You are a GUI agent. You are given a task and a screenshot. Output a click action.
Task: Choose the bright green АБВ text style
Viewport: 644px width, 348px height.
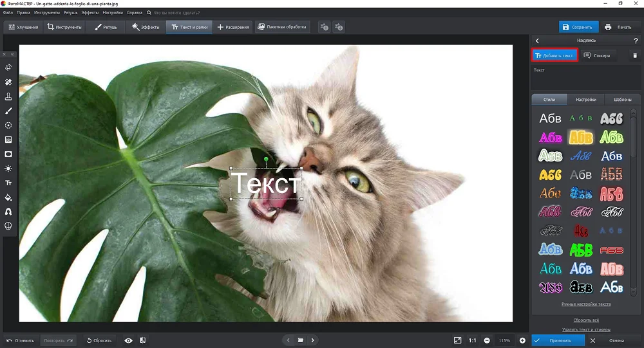click(x=581, y=249)
